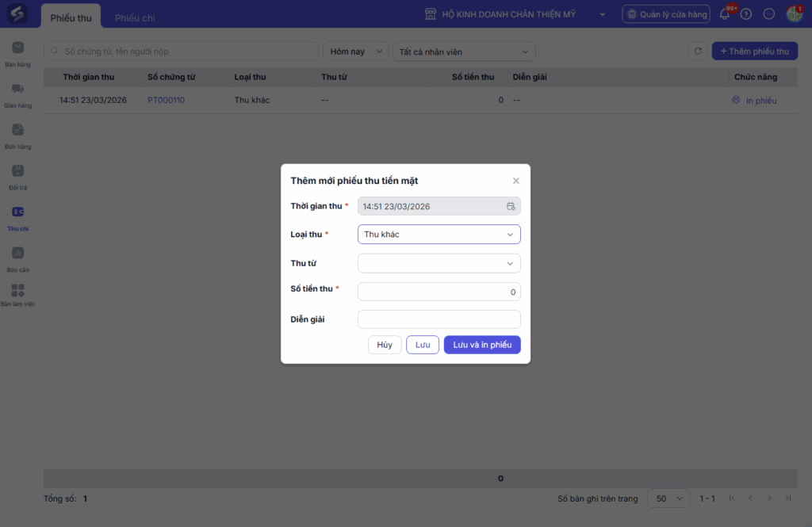Open the help question mark icon
The image size is (812, 527).
pos(745,14)
